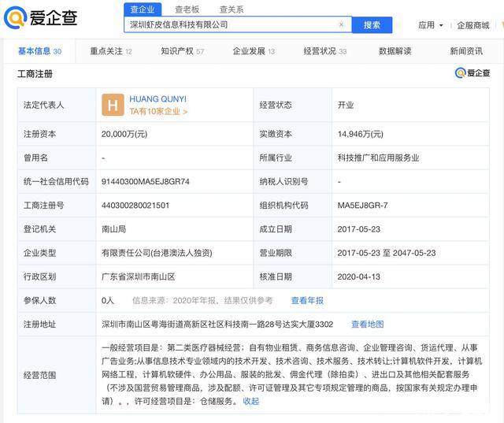Open the 数据解读 tab
Screen dimensions: 504x423
click(x=395, y=51)
